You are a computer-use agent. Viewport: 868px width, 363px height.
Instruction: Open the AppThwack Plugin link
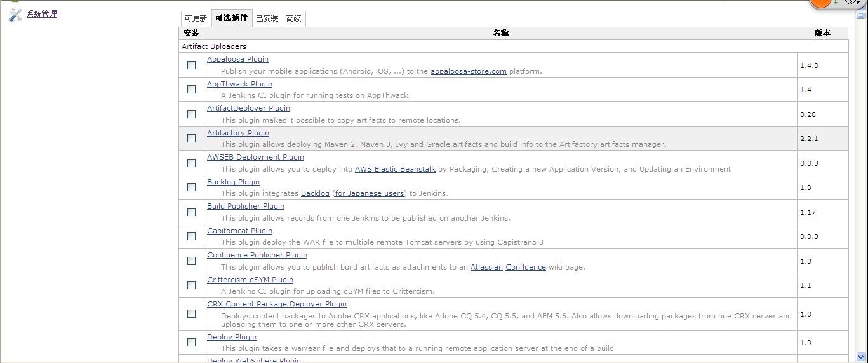coord(239,84)
